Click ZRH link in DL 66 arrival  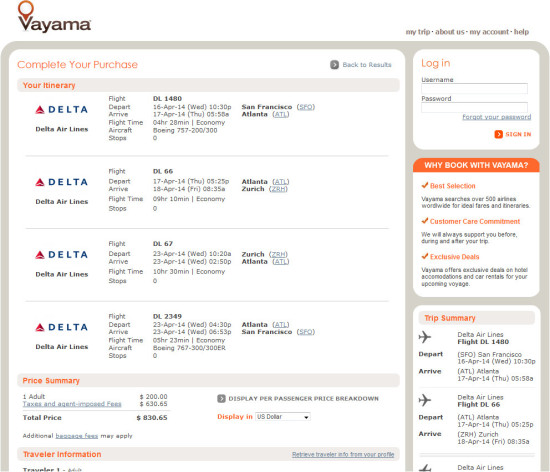[278, 189]
